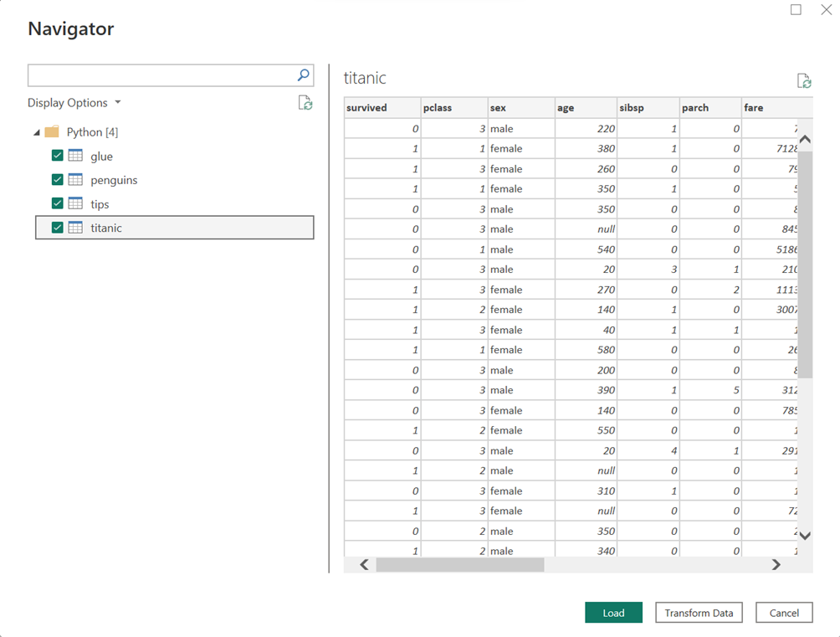Click the tips table icon
This screenshot has height=637, width=840.
pos(75,203)
